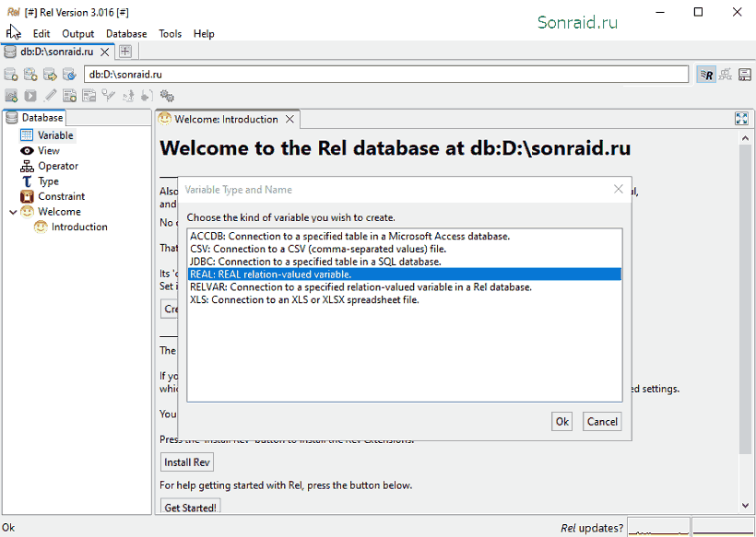Image resolution: width=756 pixels, height=537 pixels.
Task: Select the Welcome tree item
Action: [51, 212]
